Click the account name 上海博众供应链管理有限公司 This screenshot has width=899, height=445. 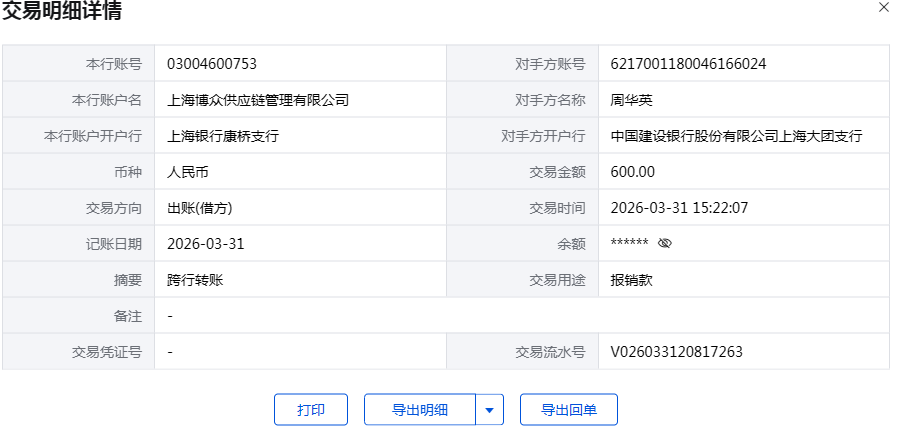[x=258, y=100]
